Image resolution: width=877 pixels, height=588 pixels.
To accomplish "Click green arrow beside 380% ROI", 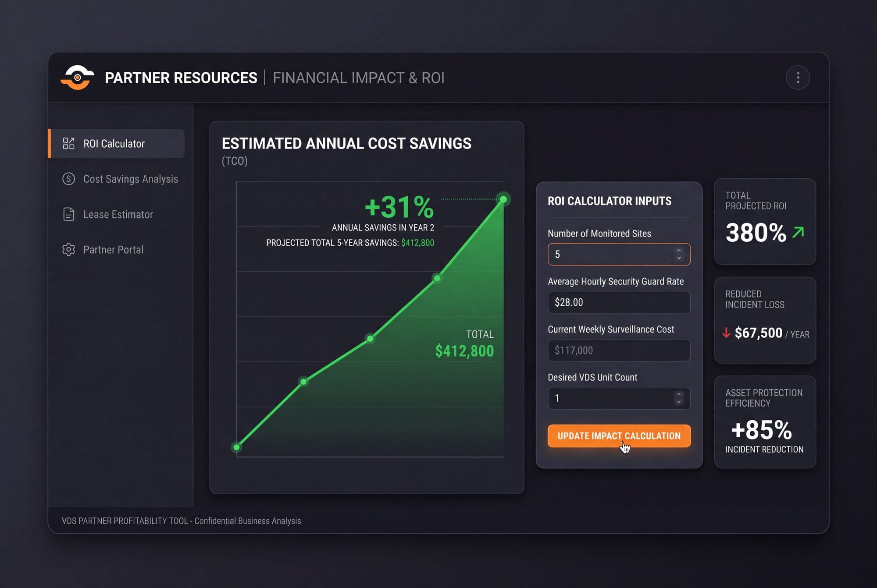I will [x=798, y=232].
